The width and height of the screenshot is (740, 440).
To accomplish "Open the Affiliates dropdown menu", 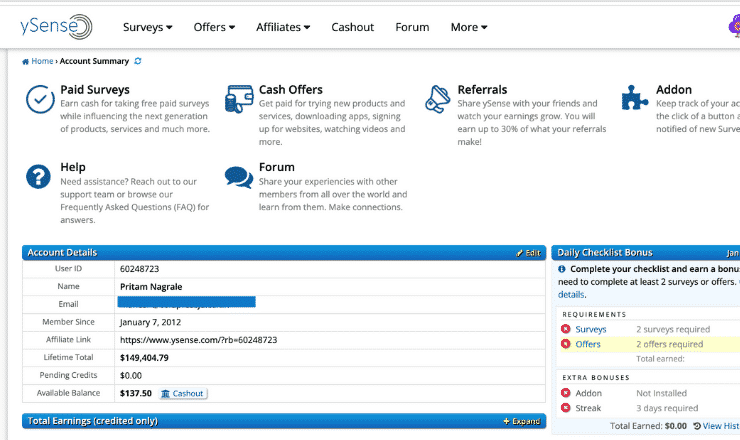I will coord(283,27).
